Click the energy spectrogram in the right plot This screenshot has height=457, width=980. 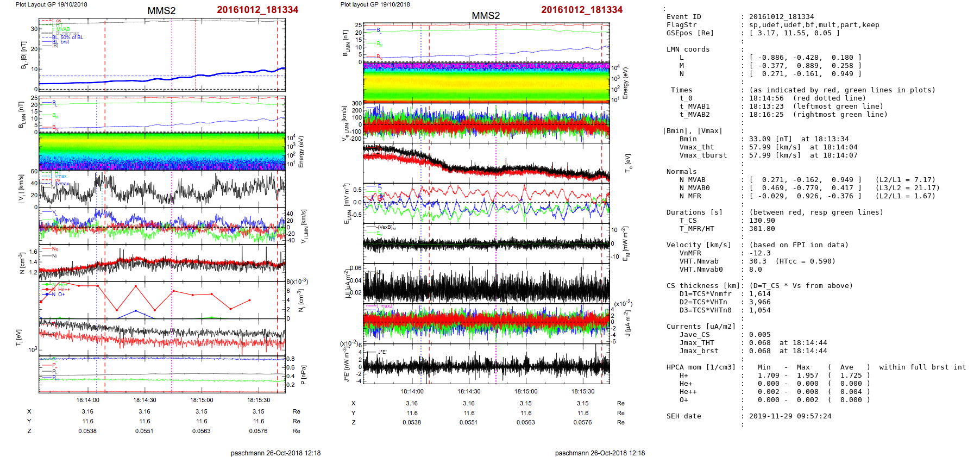[x=486, y=83]
